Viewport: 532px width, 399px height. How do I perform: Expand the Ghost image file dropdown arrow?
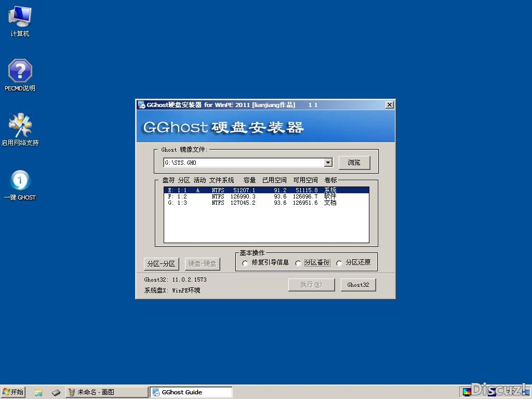pos(328,163)
